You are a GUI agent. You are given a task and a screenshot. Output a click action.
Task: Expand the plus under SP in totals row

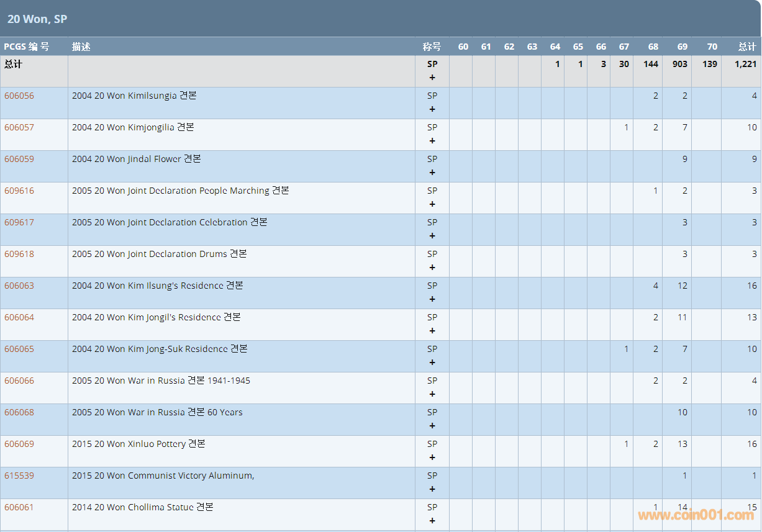click(x=432, y=78)
